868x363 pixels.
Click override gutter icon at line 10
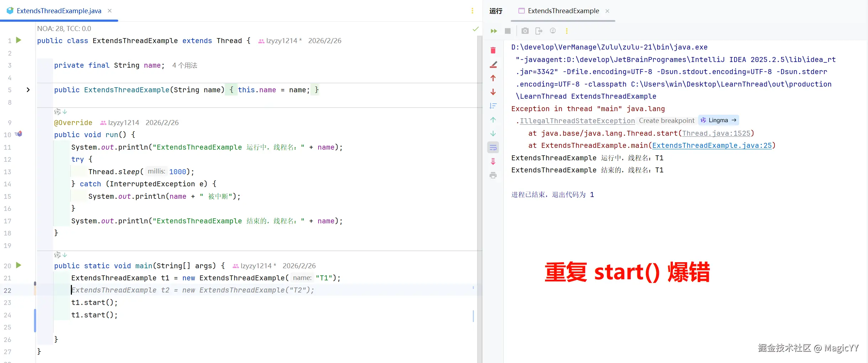tap(19, 134)
